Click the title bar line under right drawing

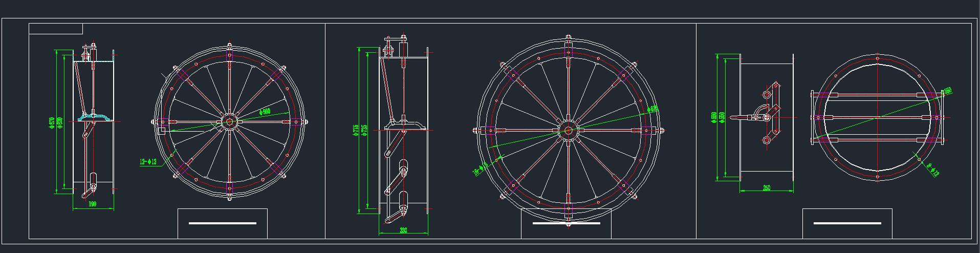pos(847,223)
